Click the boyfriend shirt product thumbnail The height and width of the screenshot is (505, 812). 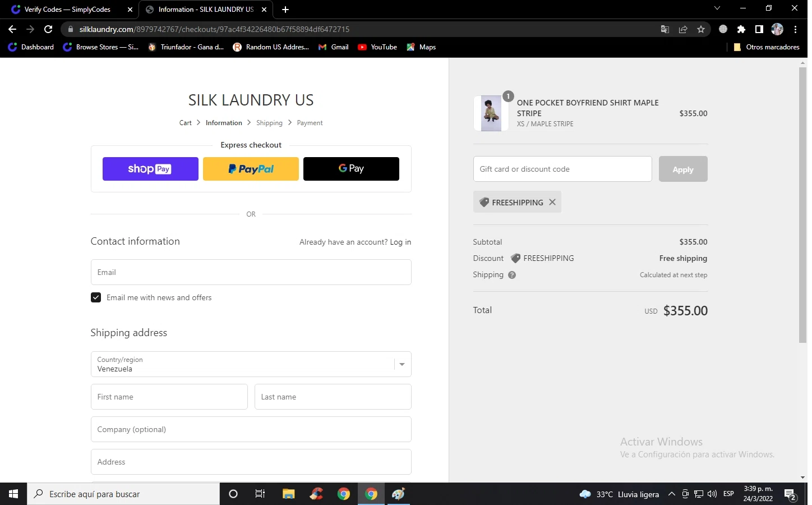click(491, 113)
